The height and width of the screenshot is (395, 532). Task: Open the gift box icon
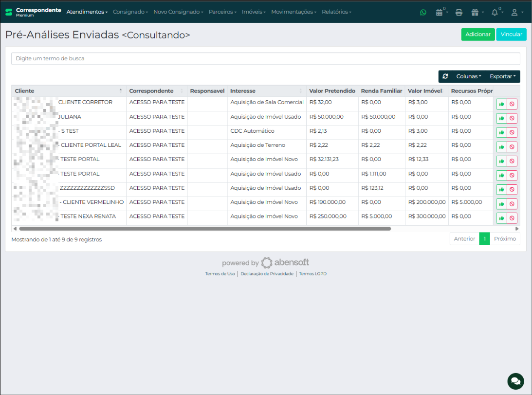click(475, 12)
